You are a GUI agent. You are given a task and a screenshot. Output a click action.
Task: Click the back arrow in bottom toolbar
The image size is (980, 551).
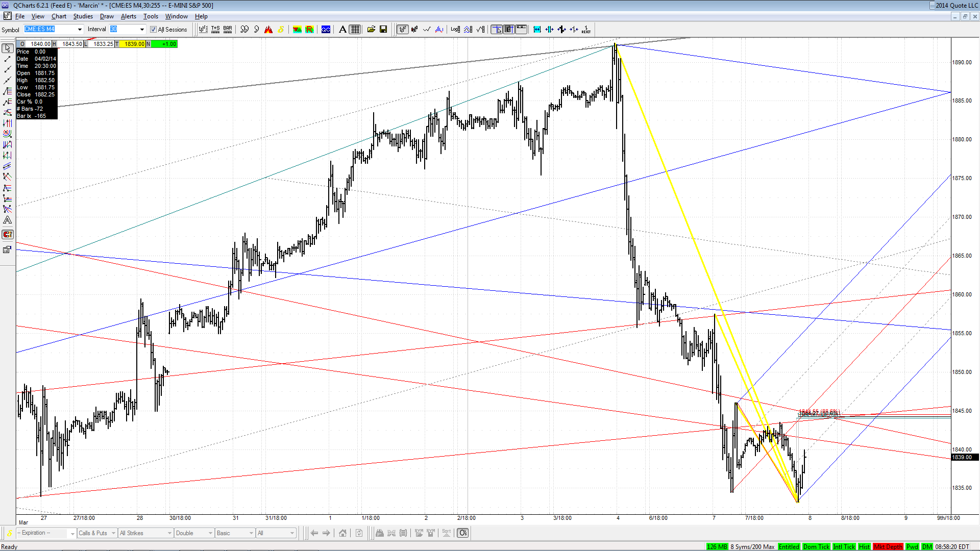[314, 533]
